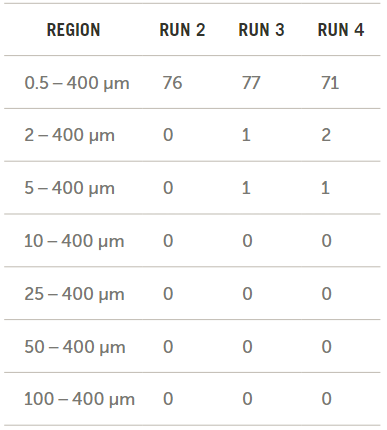Select the 5 – 400 µm row label
The image size is (387, 430).
pyautogui.click(x=69, y=188)
